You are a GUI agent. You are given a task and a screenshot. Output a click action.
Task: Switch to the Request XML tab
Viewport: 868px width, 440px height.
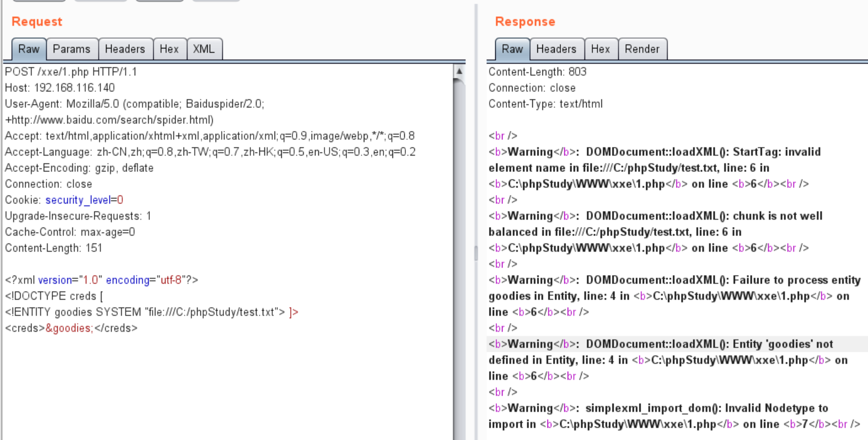(x=204, y=49)
